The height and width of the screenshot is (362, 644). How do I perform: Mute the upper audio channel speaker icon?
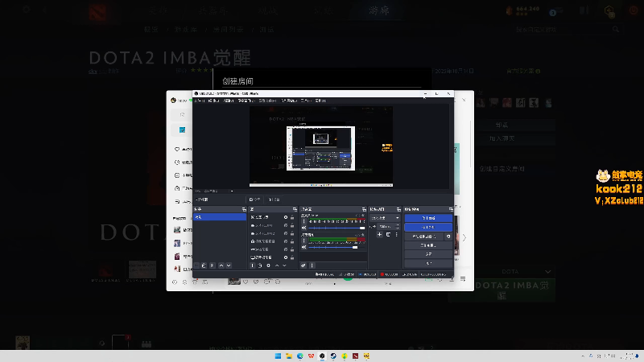[304, 228]
